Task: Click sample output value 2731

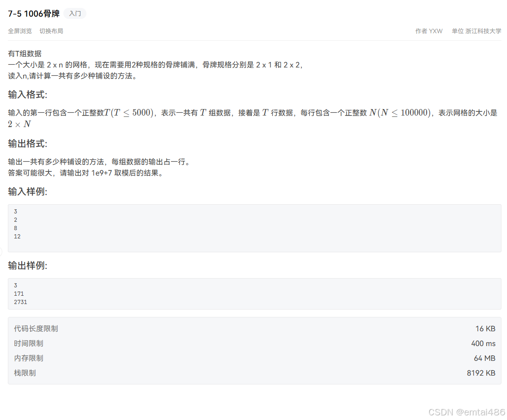Action: [x=20, y=302]
